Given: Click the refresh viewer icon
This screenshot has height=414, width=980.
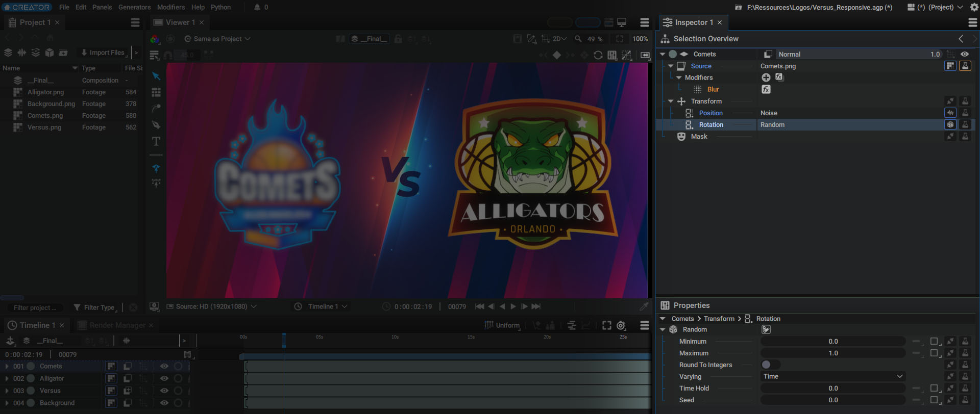Looking at the screenshot, I should tap(598, 55).
